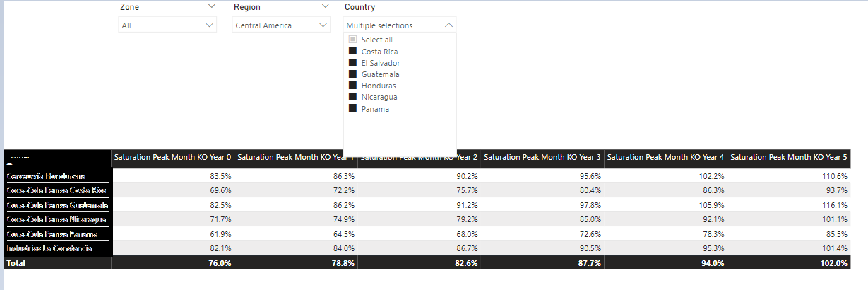Viewport: 868px width, 290px height.
Task: Select the Cerveceria Hondurena row label
Action: click(x=46, y=175)
